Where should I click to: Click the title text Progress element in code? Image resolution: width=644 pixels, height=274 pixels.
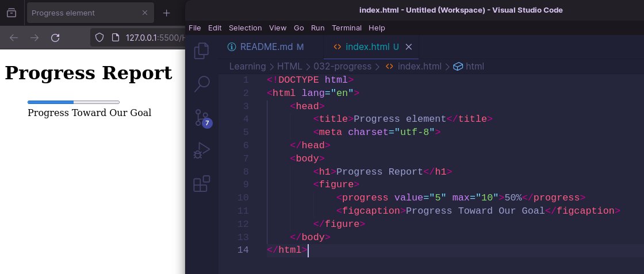[x=400, y=119]
